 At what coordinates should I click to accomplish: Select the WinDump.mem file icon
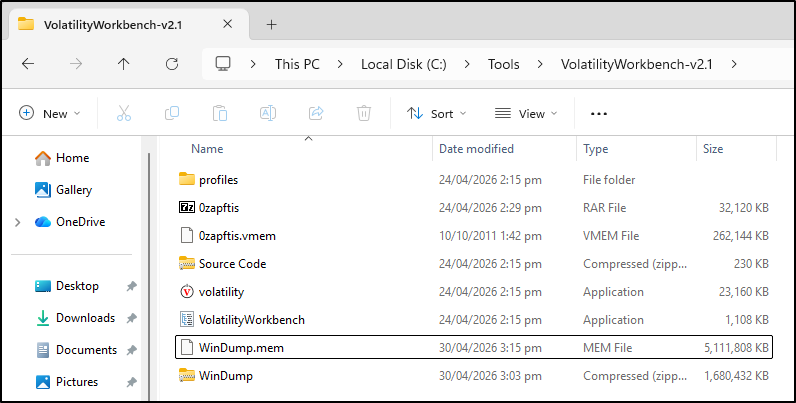187,348
